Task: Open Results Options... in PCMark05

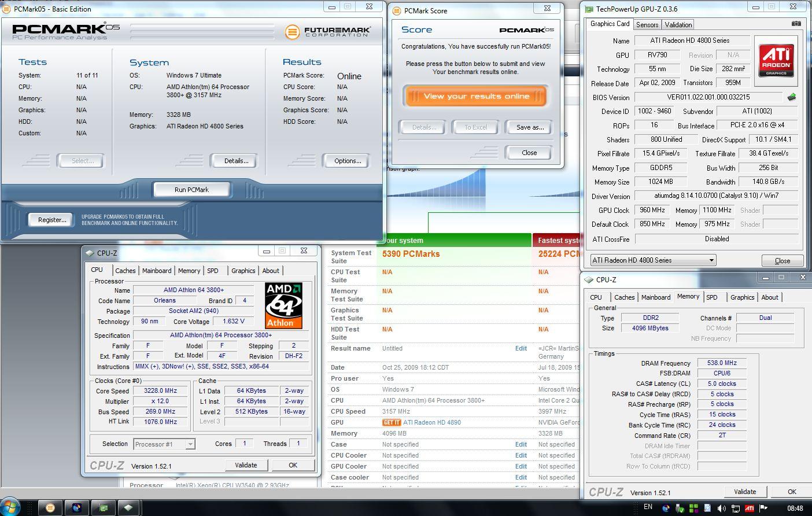Action: [x=347, y=161]
